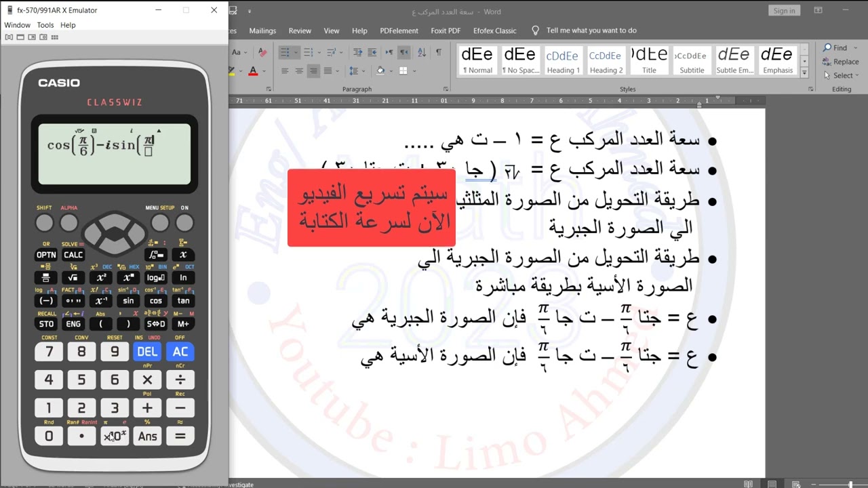
Task: Click the multilevel list icon
Action: point(332,52)
